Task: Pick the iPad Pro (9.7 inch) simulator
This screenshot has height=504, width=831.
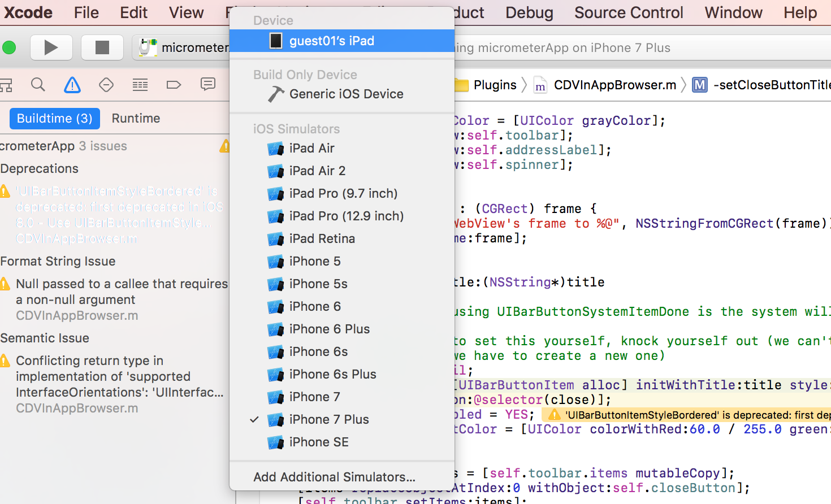Action: pyautogui.click(x=342, y=193)
